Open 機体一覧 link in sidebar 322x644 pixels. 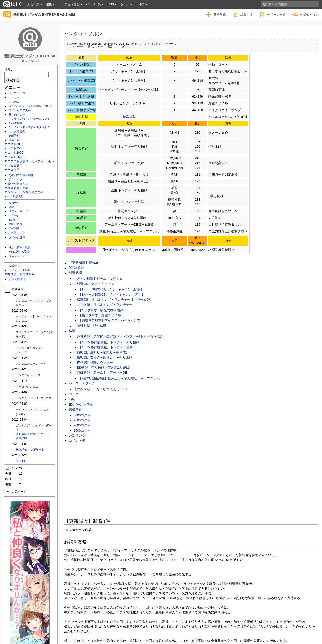[x=14, y=140]
